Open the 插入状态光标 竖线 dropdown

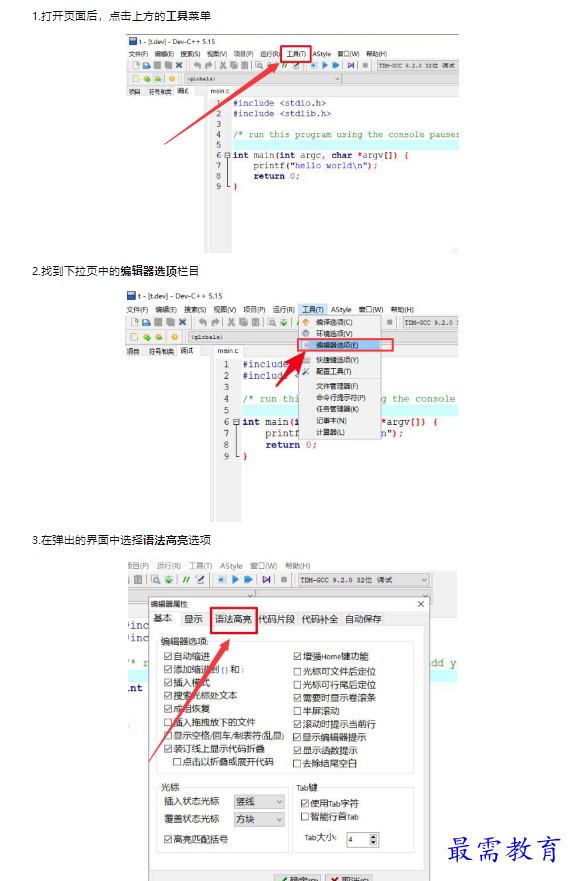(260, 802)
